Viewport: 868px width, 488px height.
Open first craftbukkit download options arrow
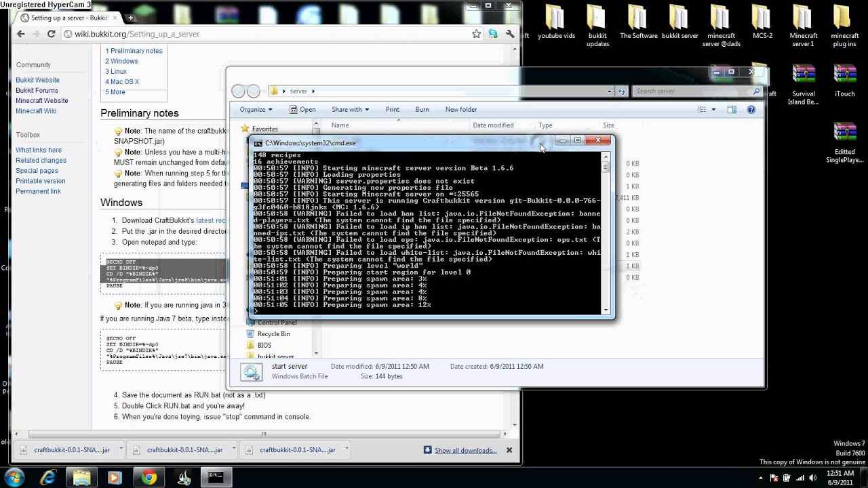[x=121, y=449]
